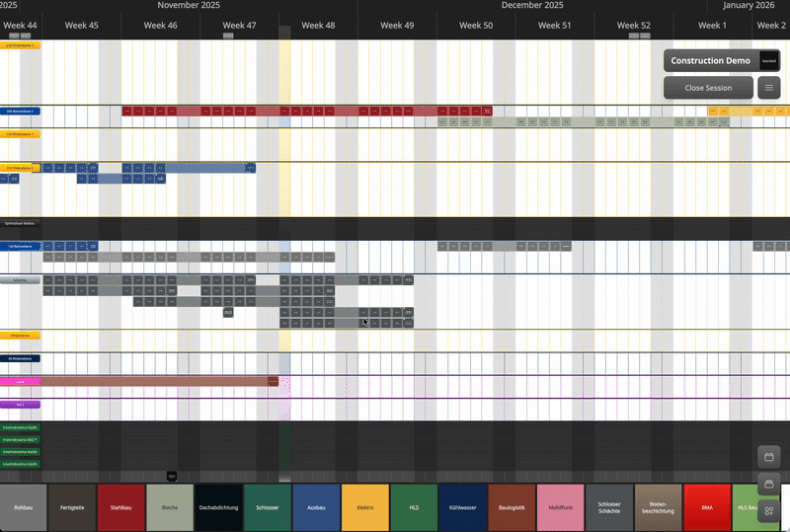Select the red Stahlbau trade tile
The width and height of the screenshot is (790, 532).
click(120, 507)
